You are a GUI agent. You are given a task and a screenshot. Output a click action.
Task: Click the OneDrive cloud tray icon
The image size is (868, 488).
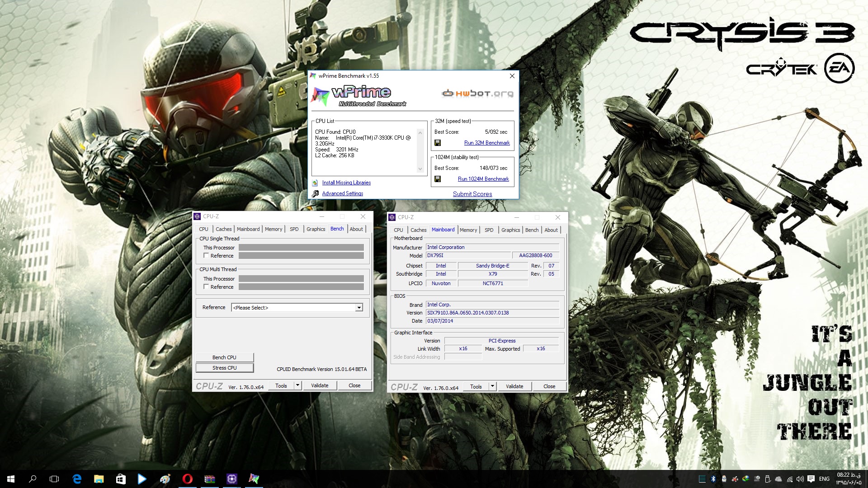[x=778, y=479]
